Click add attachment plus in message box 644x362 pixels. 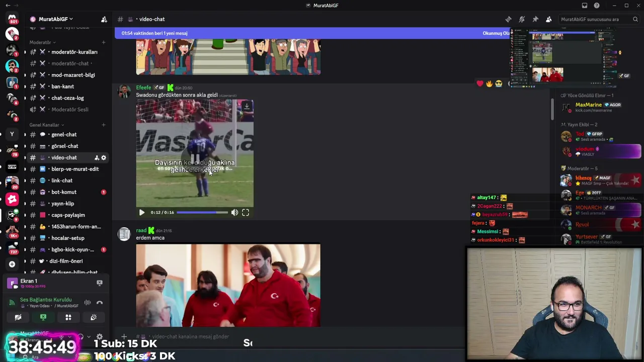tap(124, 336)
